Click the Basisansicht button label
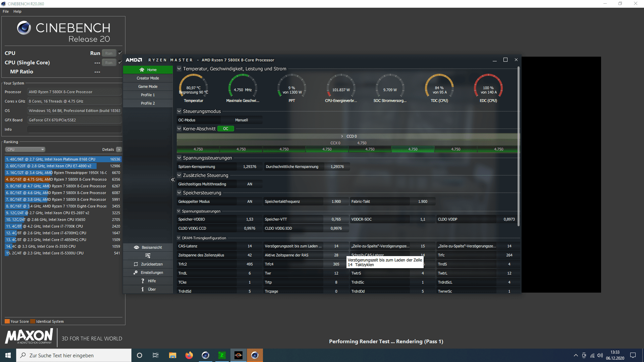This screenshot has height=362, width=644. click(152, 247)
